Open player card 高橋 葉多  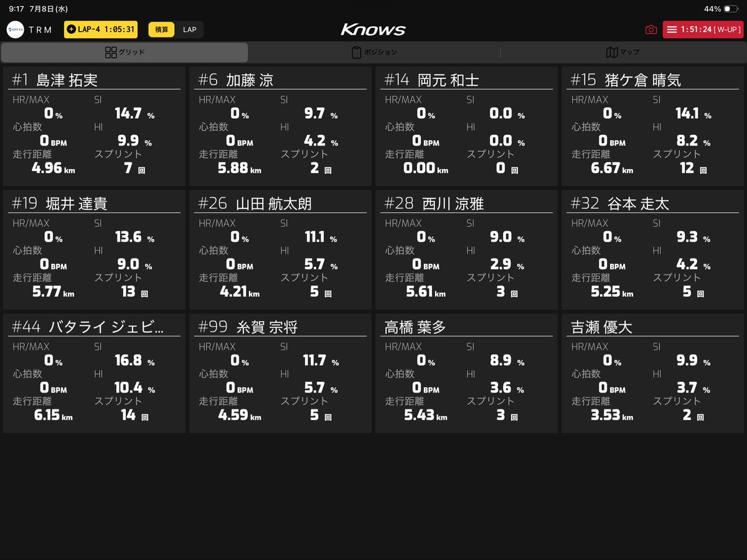[466, 373]
